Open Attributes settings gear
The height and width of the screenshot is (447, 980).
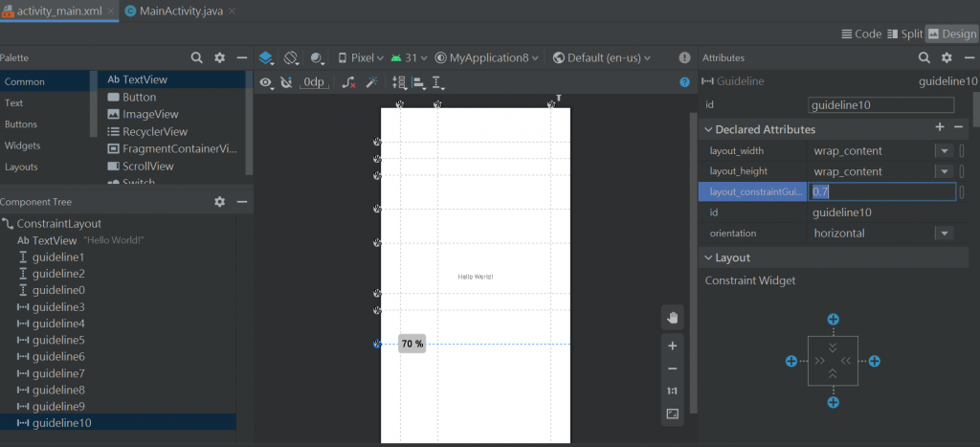pos(947,57)
